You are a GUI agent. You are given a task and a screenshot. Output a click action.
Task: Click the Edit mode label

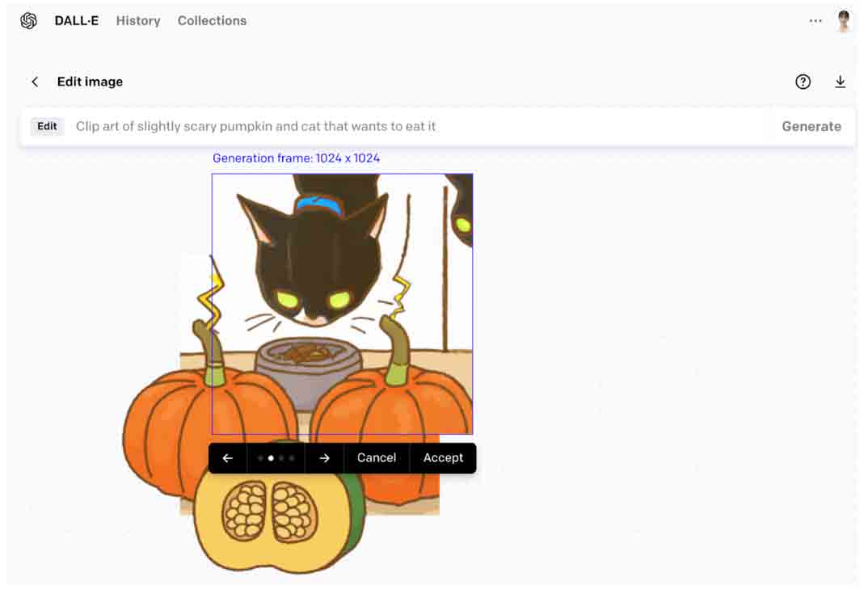tap(47, 126)
